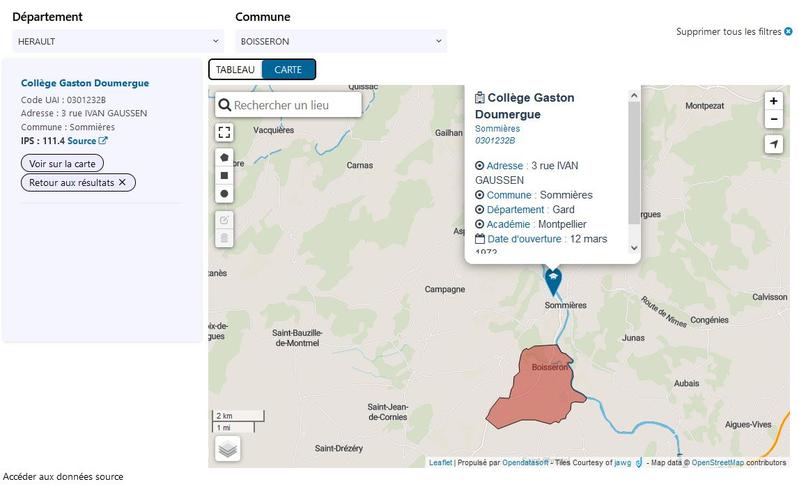Open the OpenStreetMap attribution link
Image resolution: width=799 pixels, height=491 pixels.
point(717,462)
